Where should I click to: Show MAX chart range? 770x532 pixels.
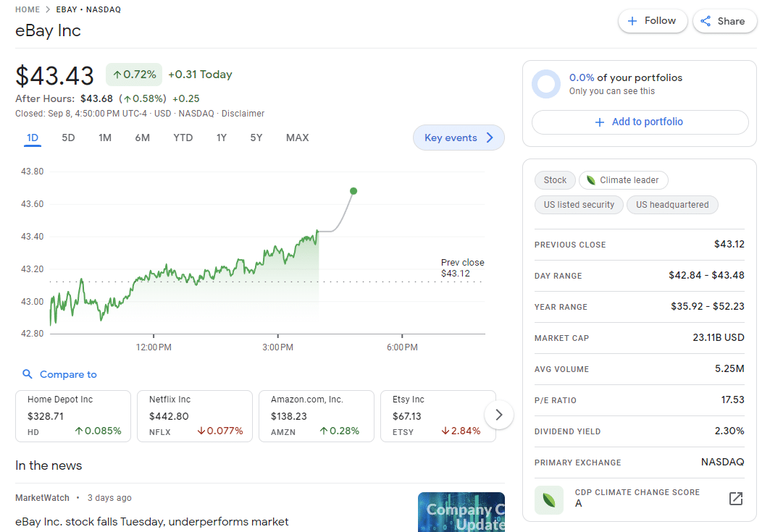(298, 138)
